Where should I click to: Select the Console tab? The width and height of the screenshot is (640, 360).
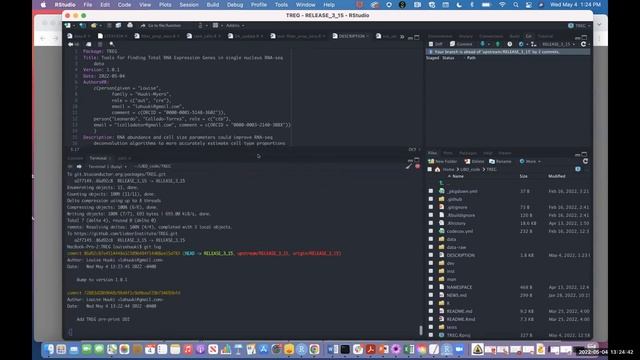coord(75,158)
